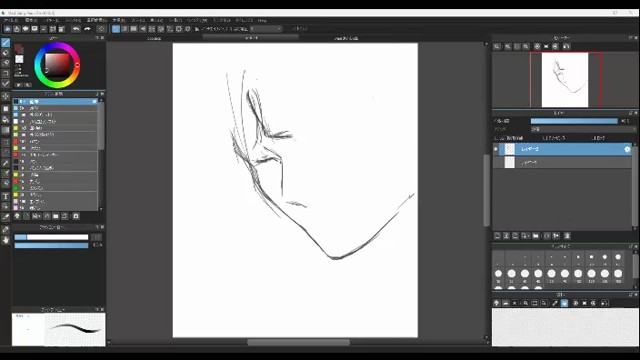The height and width of the screenshot is (360, 640).
Task: Toggle Clipping checkbox in layer panel
Action: point(545,138)
